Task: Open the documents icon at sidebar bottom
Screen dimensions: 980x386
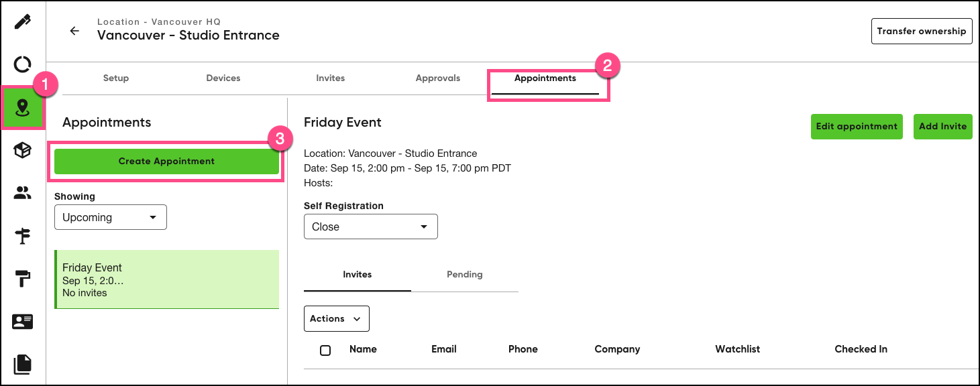Action: tap(23, 363)
